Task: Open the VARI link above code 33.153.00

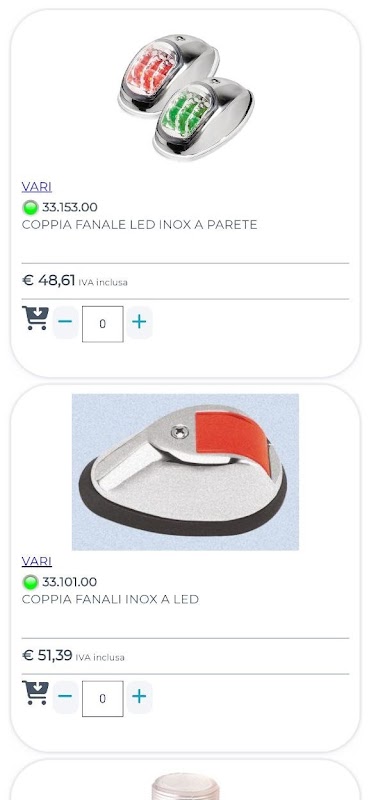Action: tap(37, 187)
